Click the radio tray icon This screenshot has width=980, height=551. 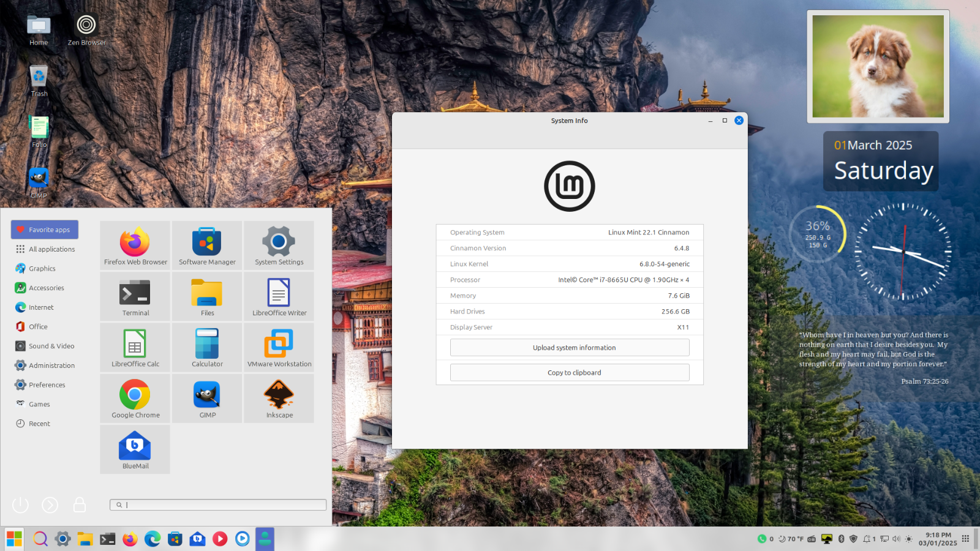tap(812, 539)
